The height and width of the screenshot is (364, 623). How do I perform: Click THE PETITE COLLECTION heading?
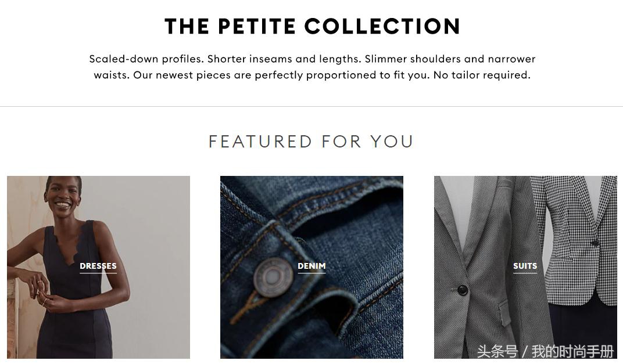(x=312, y=27)
